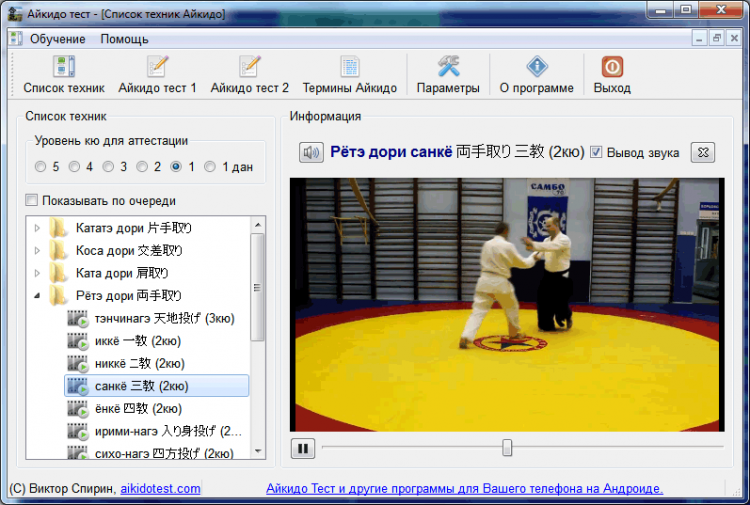Open the aikidotest.com link
The image size is (750, 505).
[160, 489]
